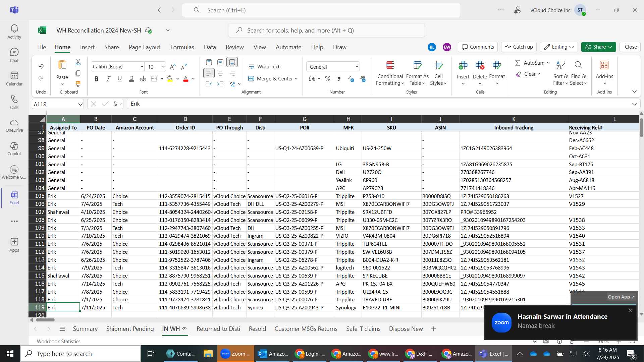This screenshot has width=644, height=362.
Task: Toggle Wrap Text
Action: click(x=264, y=67)
